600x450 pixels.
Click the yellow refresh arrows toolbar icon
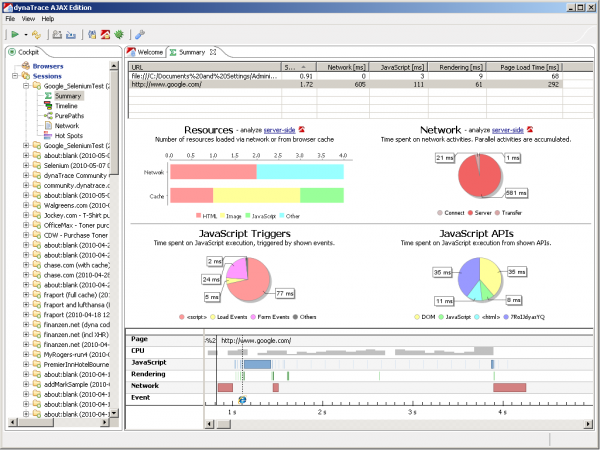[36, 35]
